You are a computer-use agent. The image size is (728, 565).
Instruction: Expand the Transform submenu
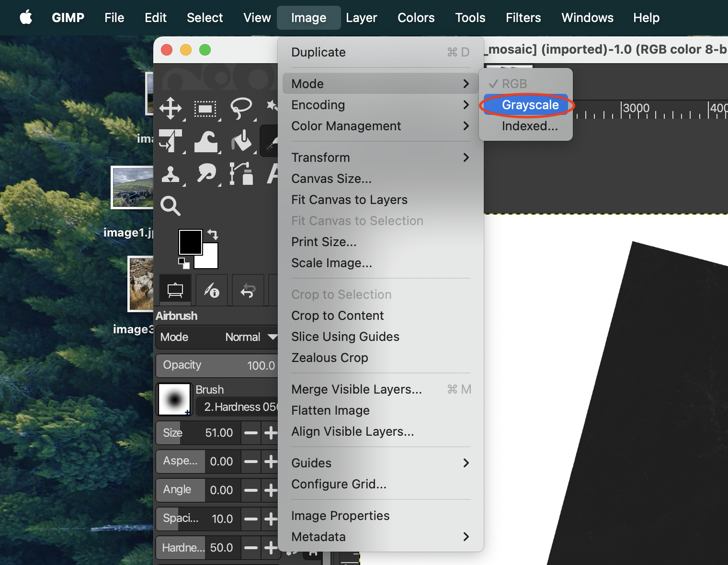coord(381,158)
